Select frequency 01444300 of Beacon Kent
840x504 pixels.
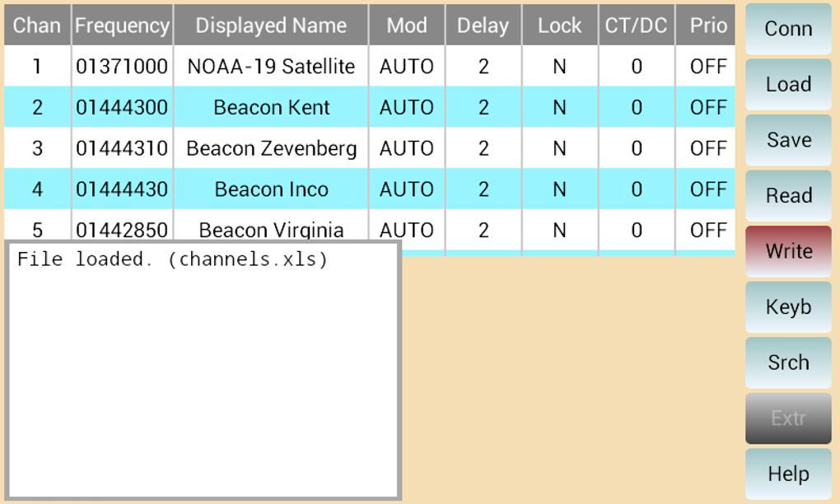point(122,107)
